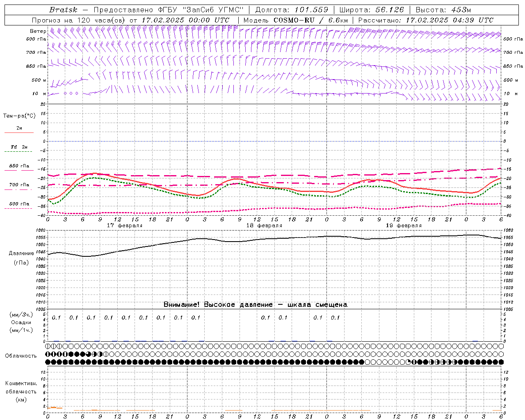Select the Прогноз на 120 часа(ов) text
Viewport: 525px width, 420px height.
click(79, 20)
